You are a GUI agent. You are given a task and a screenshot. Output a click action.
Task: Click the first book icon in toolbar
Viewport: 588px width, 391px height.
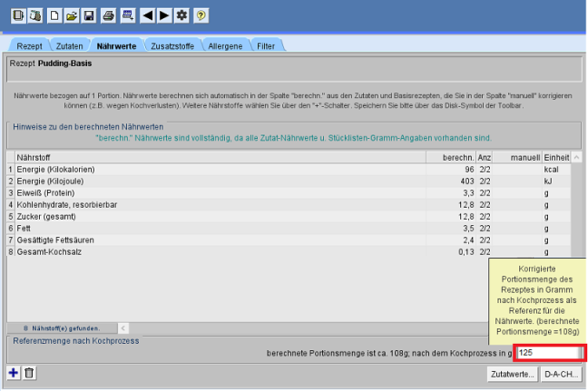[x=18, y=15]
